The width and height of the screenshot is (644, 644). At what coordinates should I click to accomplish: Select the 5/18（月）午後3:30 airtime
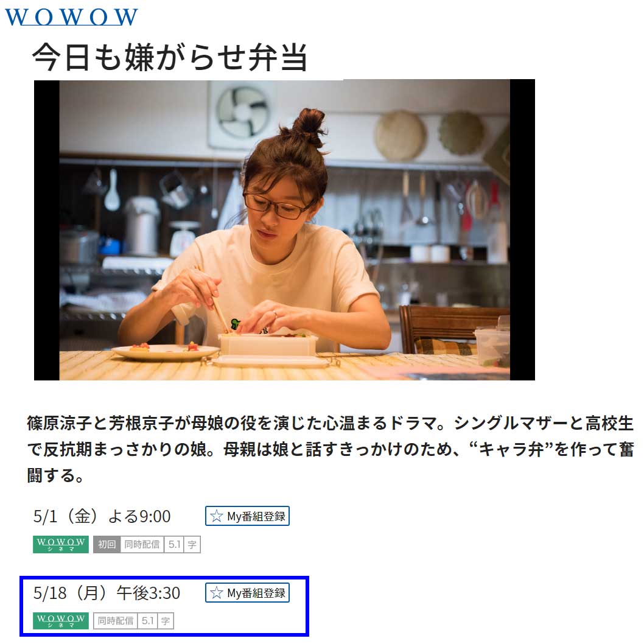(107, 593)
